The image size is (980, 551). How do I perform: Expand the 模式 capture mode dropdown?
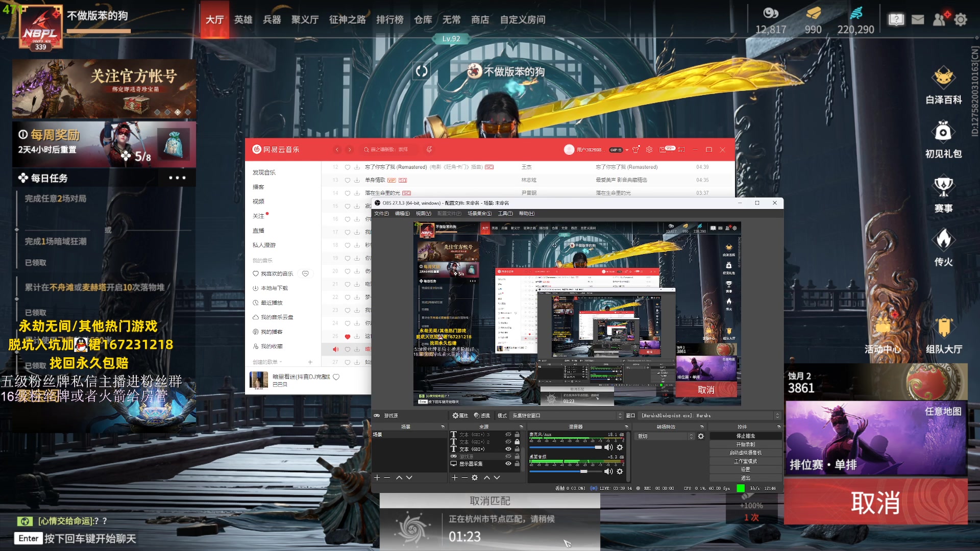tap(568, 416)
